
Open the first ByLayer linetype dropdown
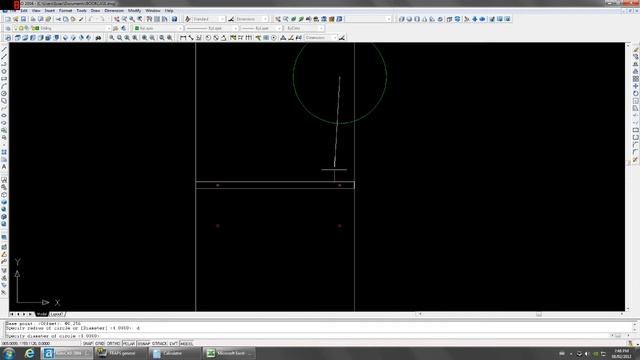coord(236,28)
